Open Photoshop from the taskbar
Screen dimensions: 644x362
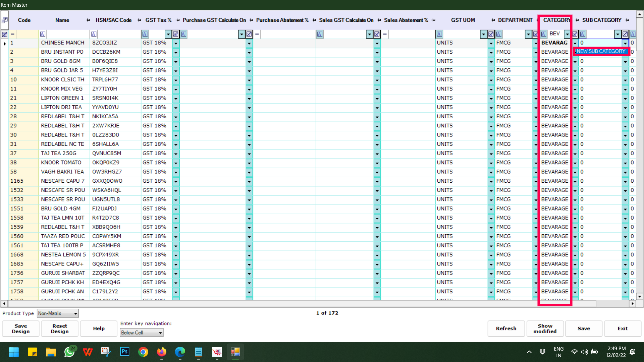tap(125, 352)
